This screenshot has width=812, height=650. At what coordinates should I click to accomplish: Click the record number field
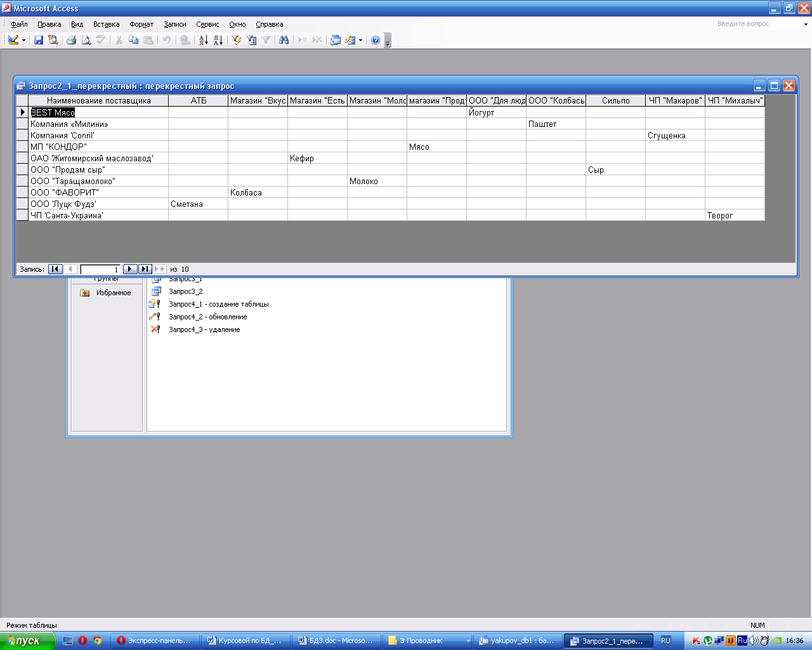coord(100,269)
